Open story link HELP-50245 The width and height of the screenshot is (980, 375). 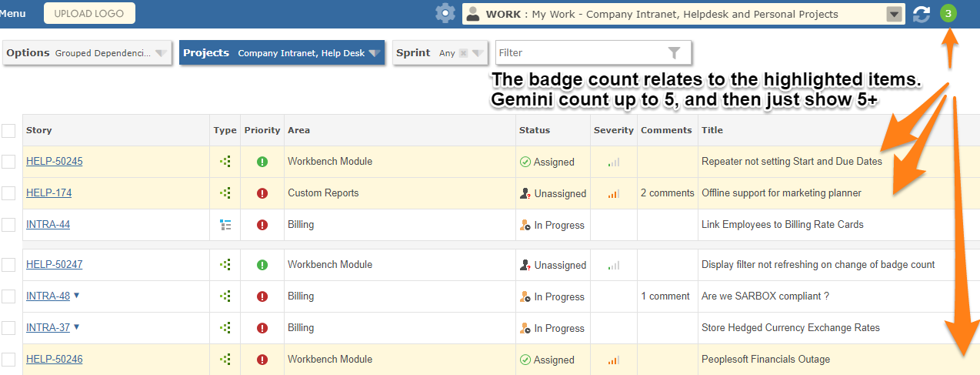55,161
